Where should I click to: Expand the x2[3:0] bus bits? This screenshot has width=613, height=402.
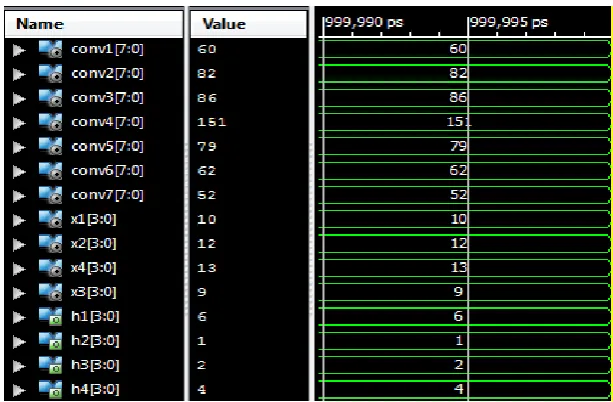(19, 244)
